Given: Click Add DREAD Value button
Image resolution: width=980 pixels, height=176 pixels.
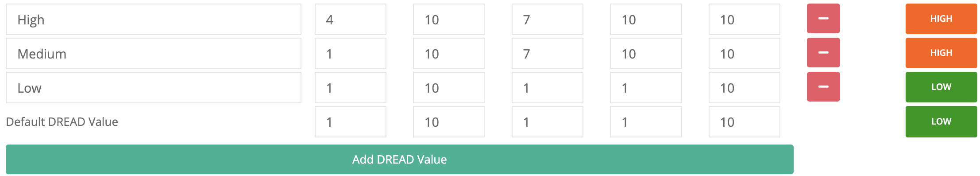Looking at the screenshot, I should coord(399,159).
